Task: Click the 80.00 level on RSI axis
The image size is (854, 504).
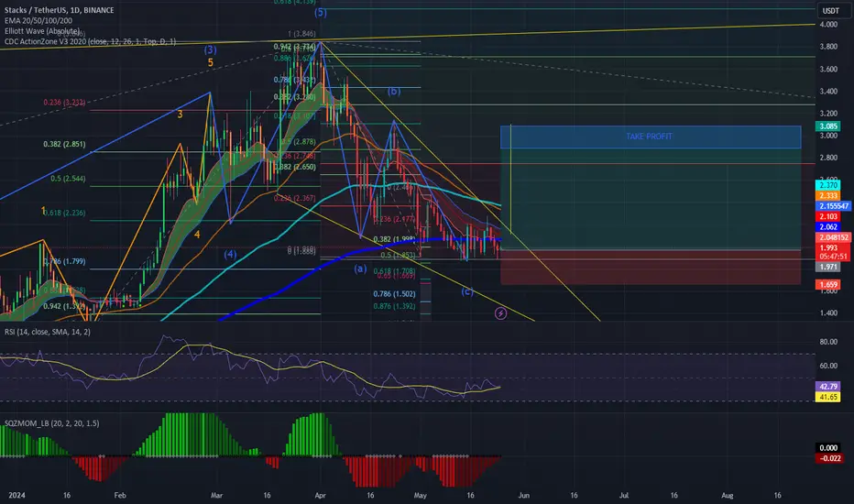Action: [x=828, y=342]
